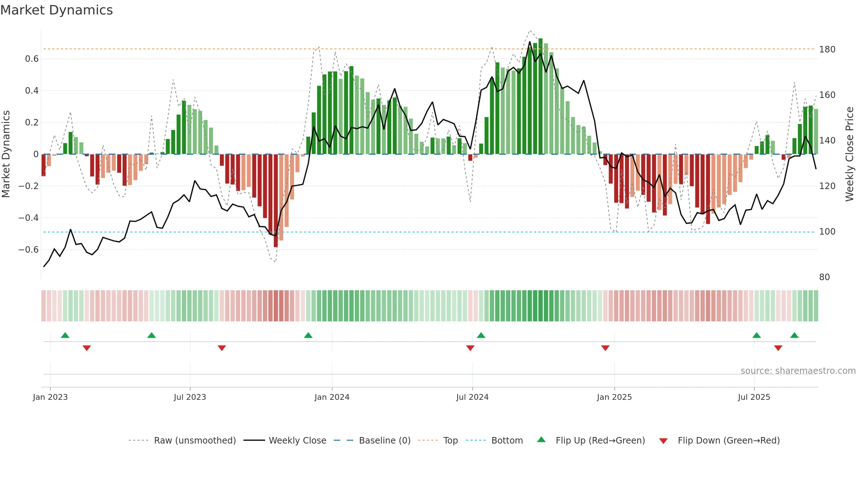Image resolution: width=868 pixels, height=488 pixels.
Task: Click the Flip Up (Red→Green) legend entry
Action: coord(591,440)
